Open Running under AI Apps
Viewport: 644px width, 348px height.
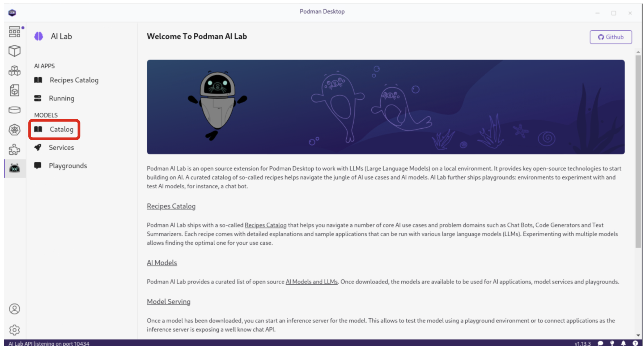(61, 98)
